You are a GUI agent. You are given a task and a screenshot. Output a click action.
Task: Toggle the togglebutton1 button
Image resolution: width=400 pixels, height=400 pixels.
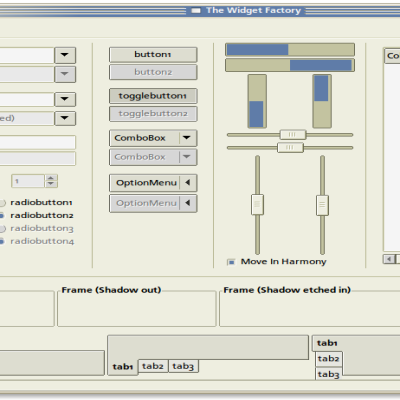tap(153, 96)
